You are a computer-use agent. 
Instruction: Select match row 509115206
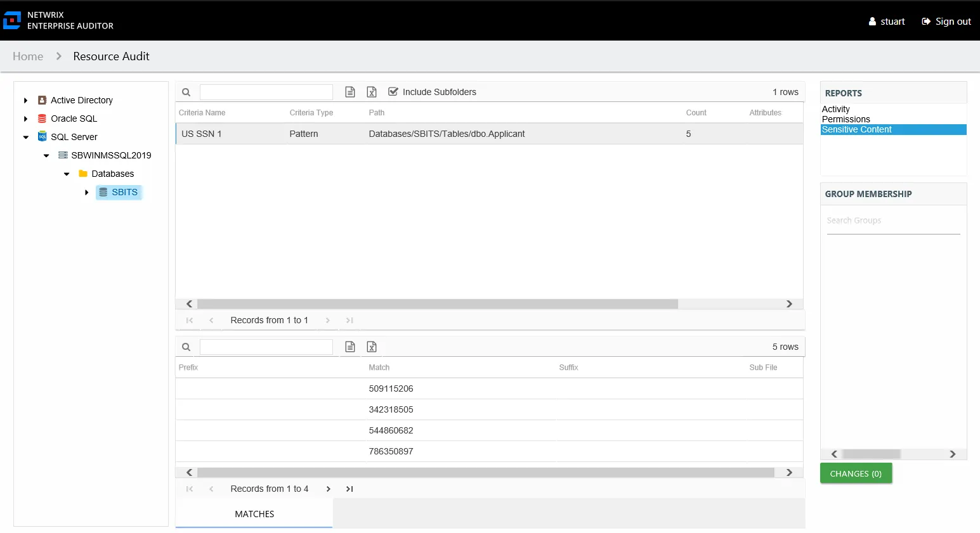(x=489, y=389)
